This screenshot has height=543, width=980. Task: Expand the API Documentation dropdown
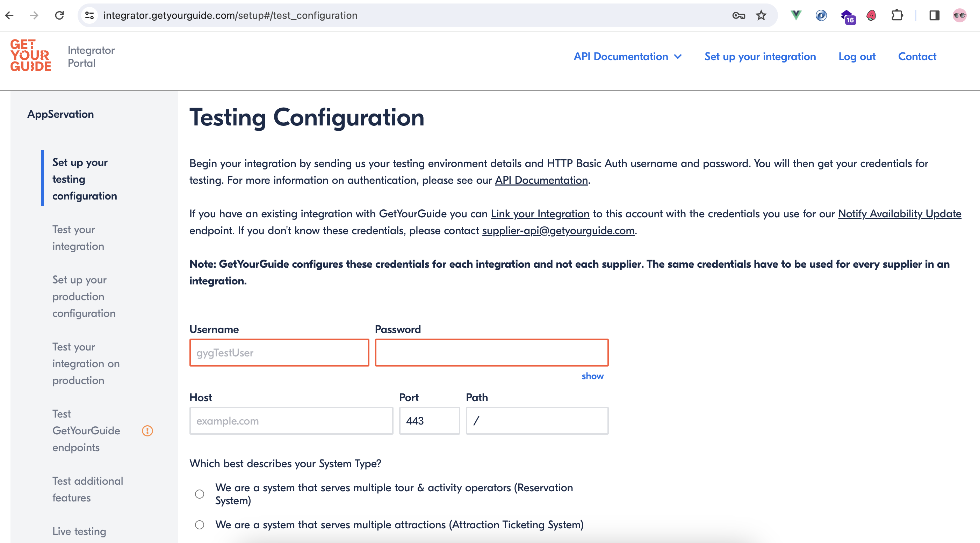point(627,57)
